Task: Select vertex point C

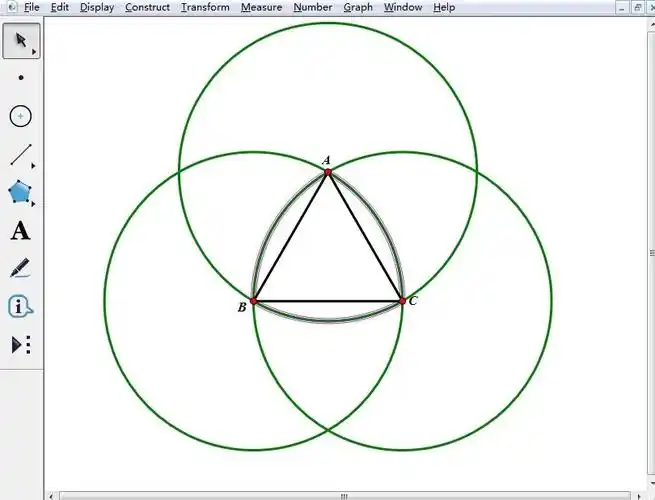Action: 402,301
